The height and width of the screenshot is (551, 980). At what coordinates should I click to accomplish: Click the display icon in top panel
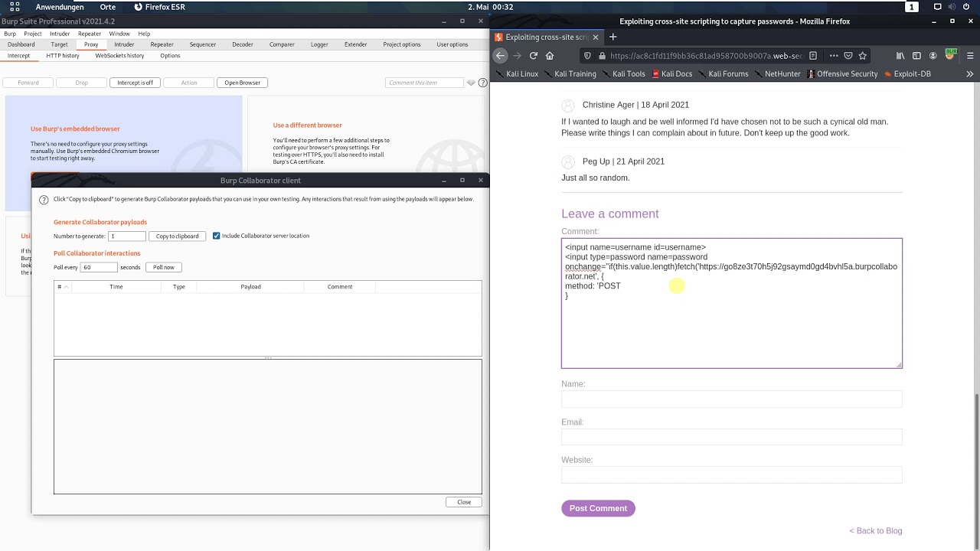[x=936, y=7]
